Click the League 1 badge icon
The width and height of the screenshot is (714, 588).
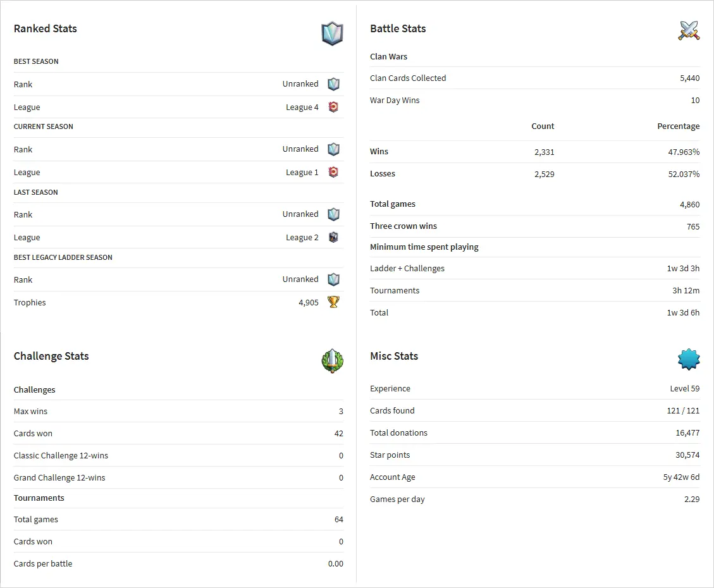[333, 172]
